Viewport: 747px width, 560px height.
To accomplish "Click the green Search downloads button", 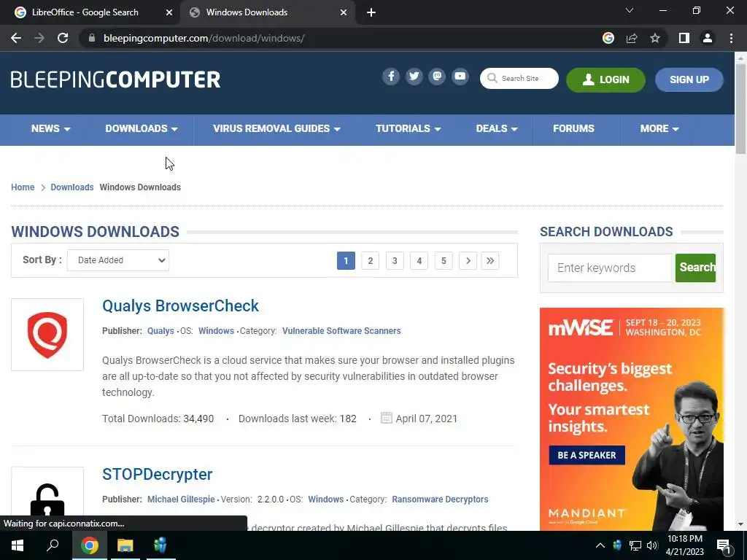I will tap(695, 268).
